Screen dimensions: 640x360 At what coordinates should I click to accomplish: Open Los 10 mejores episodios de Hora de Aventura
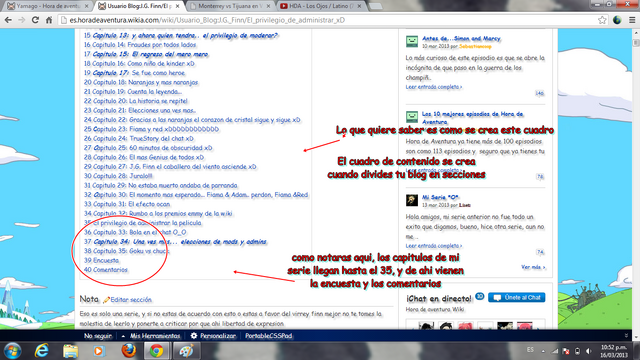point(473,118)
